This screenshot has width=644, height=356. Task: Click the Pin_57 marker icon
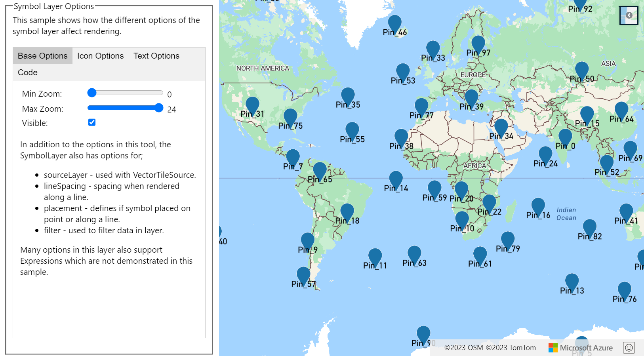click(303, 276)
